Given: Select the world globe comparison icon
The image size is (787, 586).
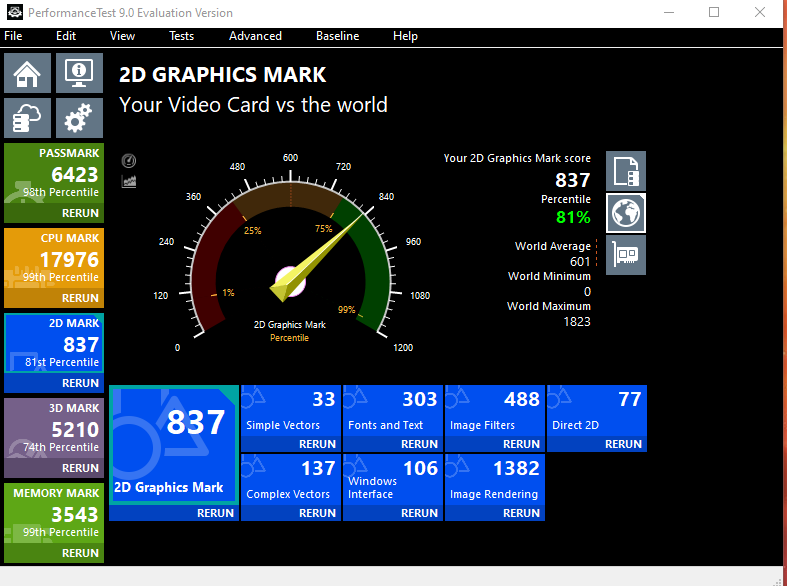Looking at the screenshot, I should (626, 213).
